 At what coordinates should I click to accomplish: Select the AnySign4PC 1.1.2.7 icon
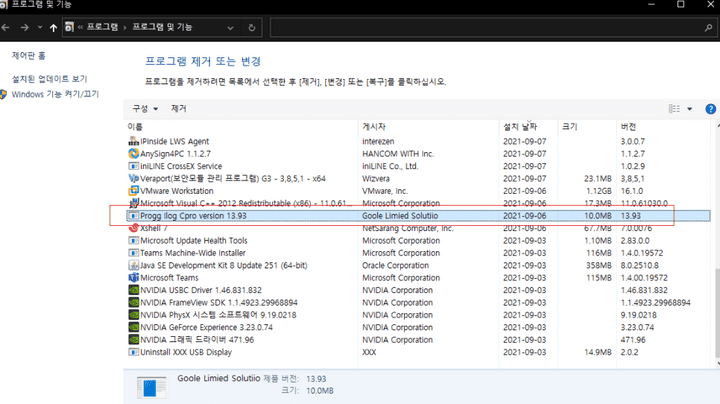pyautogui.click(x=133, y=153)
